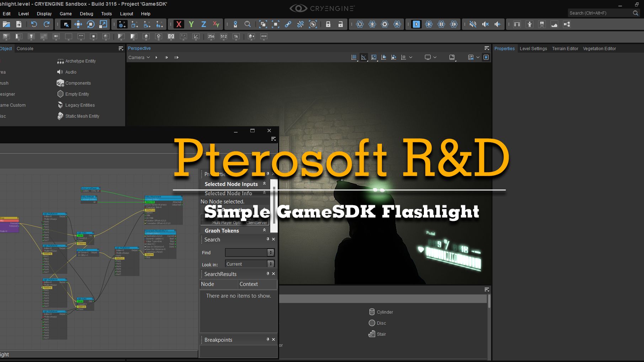
Task: Select Empty Entity in the create list
Action: click(73, 94)
